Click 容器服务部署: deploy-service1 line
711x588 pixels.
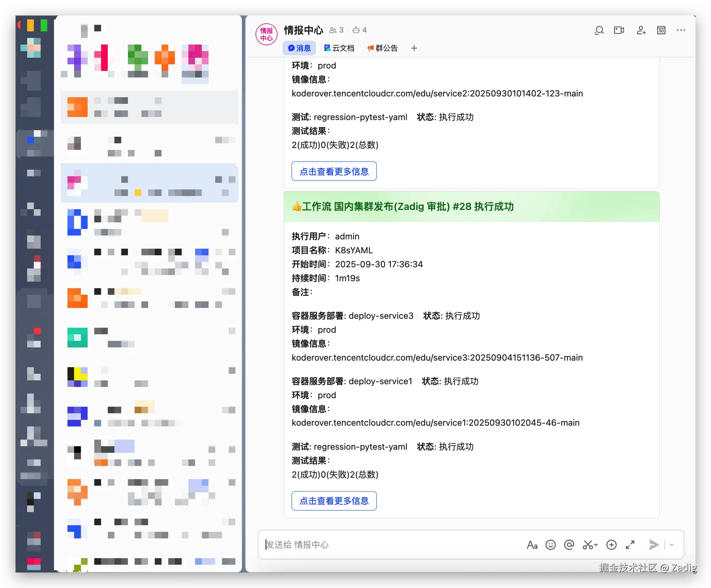(352, 381)
